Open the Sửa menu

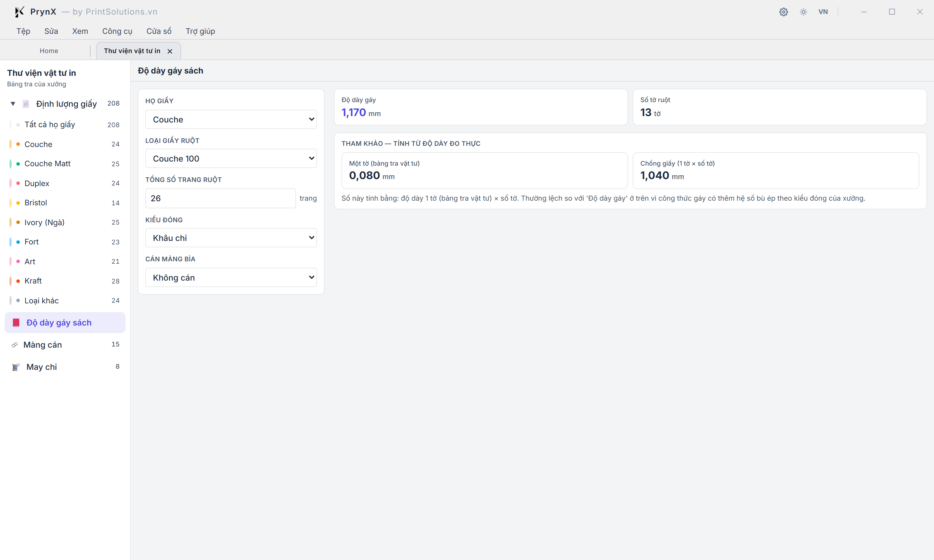(x=51, y=31)
